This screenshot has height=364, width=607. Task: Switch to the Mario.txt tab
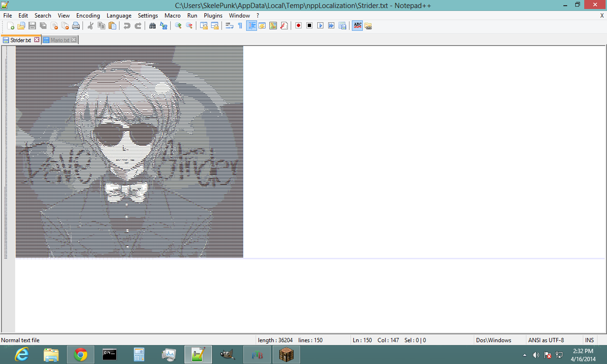pos(60,40)
